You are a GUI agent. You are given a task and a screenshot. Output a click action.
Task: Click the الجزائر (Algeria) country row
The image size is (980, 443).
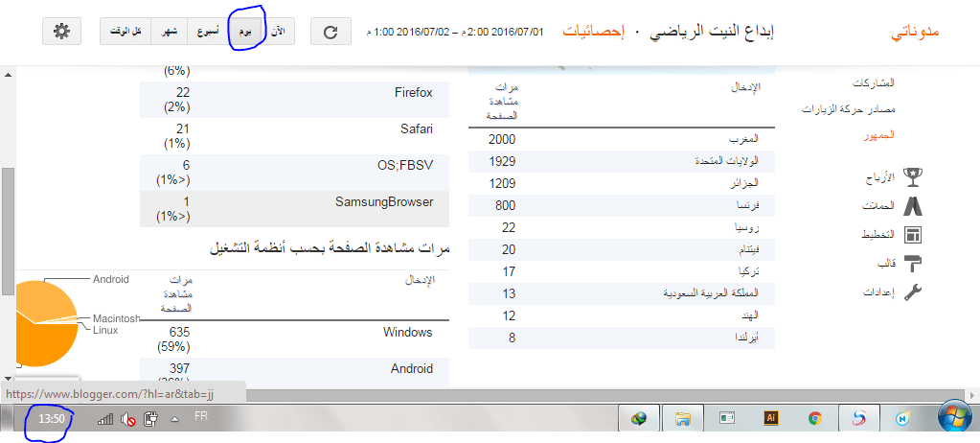coord(622,183)
